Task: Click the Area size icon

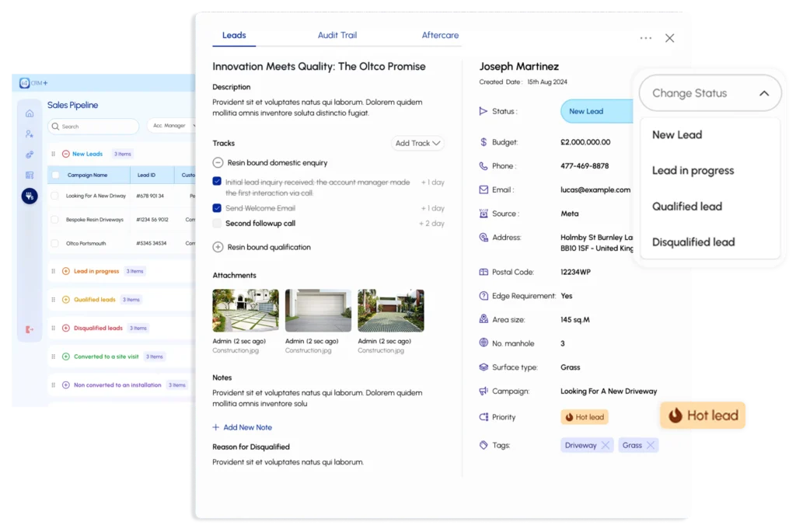Action: point(484,319)
